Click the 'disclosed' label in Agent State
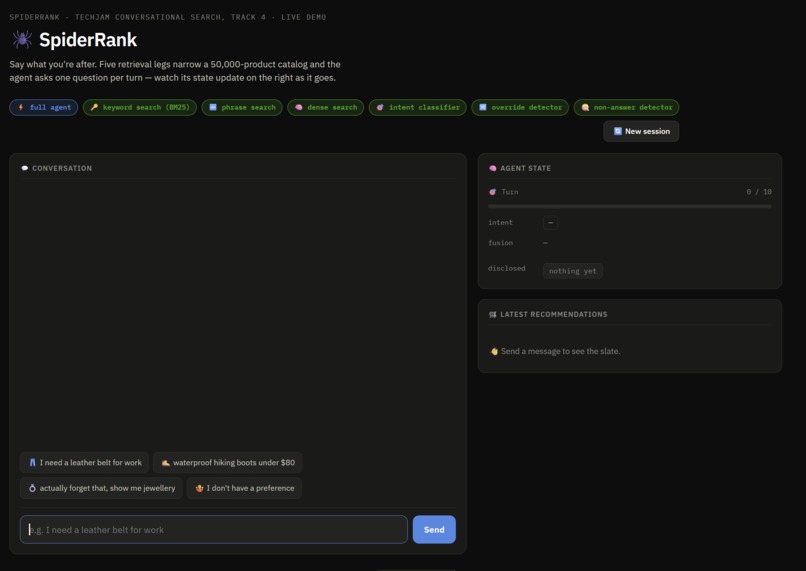This screenshot has height=571, width=806. click(x=506, y=268)
